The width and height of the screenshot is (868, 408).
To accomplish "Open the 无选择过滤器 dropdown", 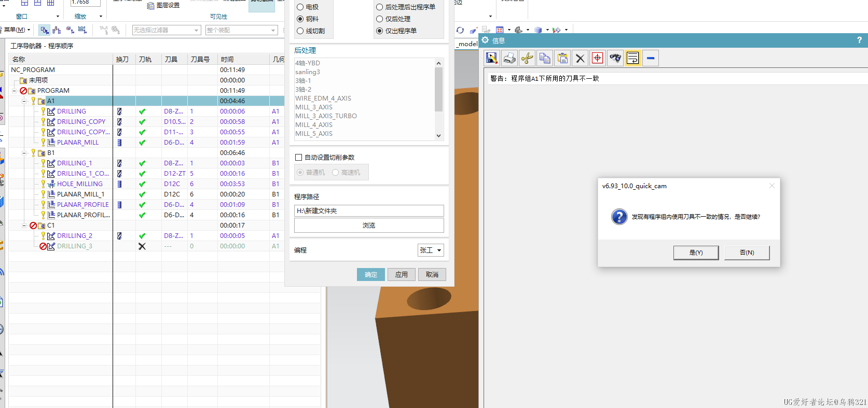I will [x=166, y=30].
